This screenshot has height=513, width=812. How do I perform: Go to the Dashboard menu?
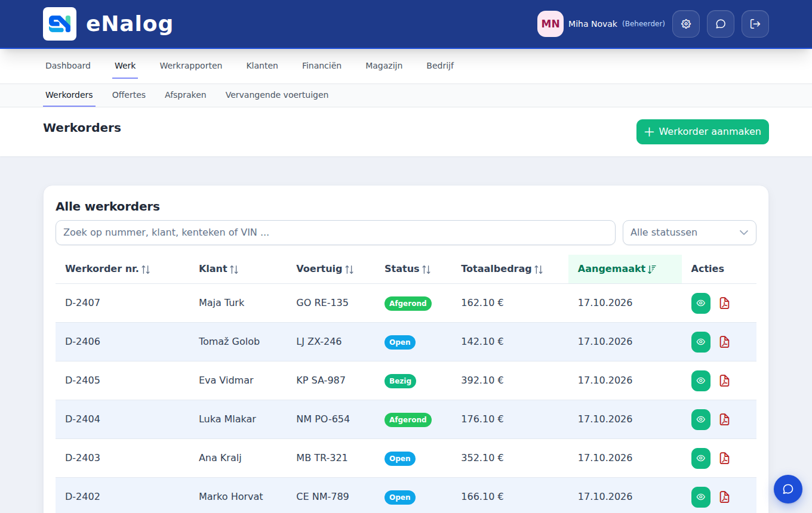68,66
